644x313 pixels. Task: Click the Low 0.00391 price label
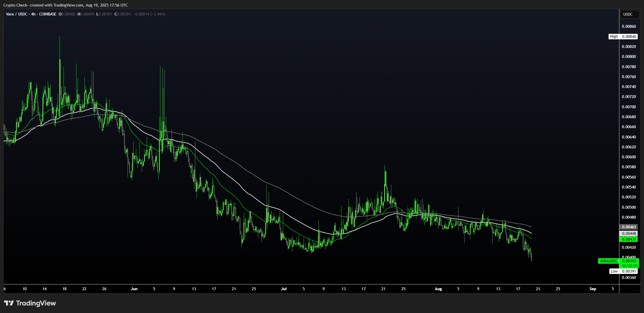tap(623, 271)
